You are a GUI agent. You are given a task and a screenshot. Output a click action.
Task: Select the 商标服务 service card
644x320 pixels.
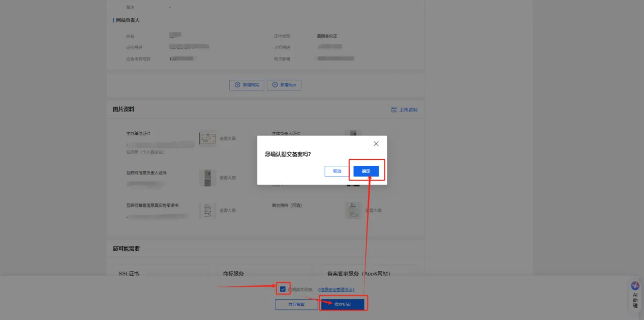coord(264,273)
